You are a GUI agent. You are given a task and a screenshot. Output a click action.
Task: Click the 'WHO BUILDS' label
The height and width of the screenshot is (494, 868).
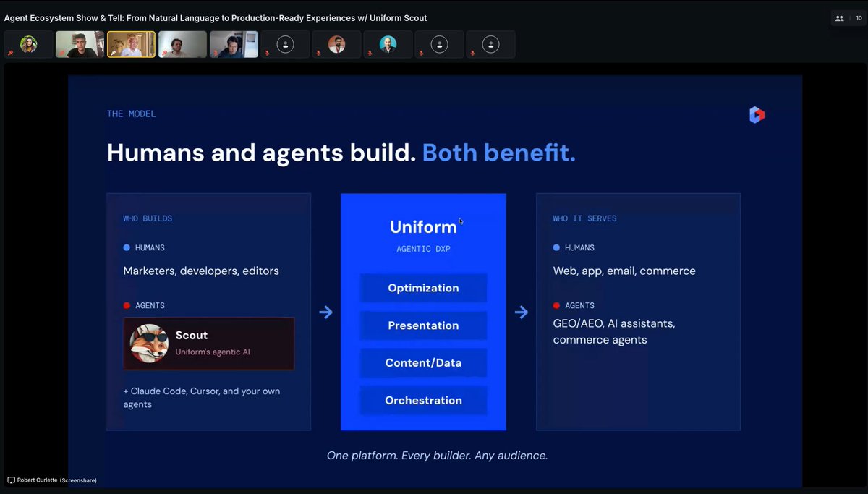148,218
